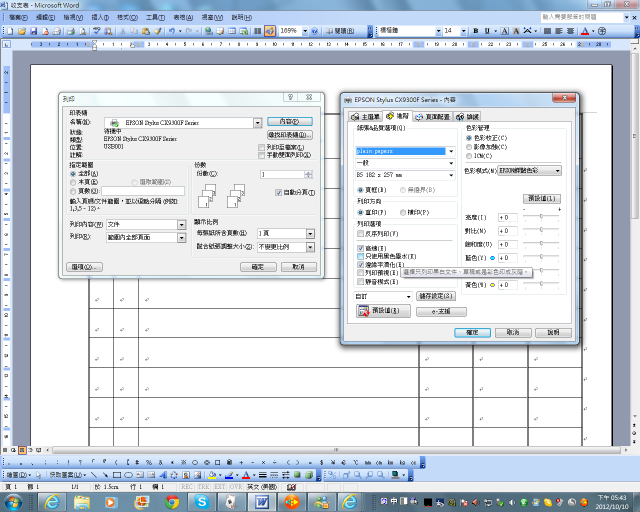Toggle 自動分頁 checkbox in Print dialog
Viewport: 640px width, 512px height.
point(279,192)
